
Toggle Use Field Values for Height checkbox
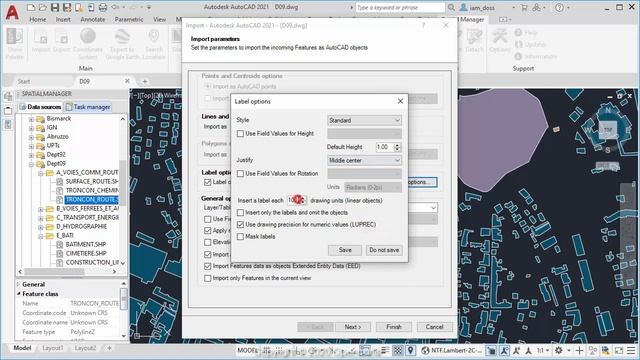(240, 133)
